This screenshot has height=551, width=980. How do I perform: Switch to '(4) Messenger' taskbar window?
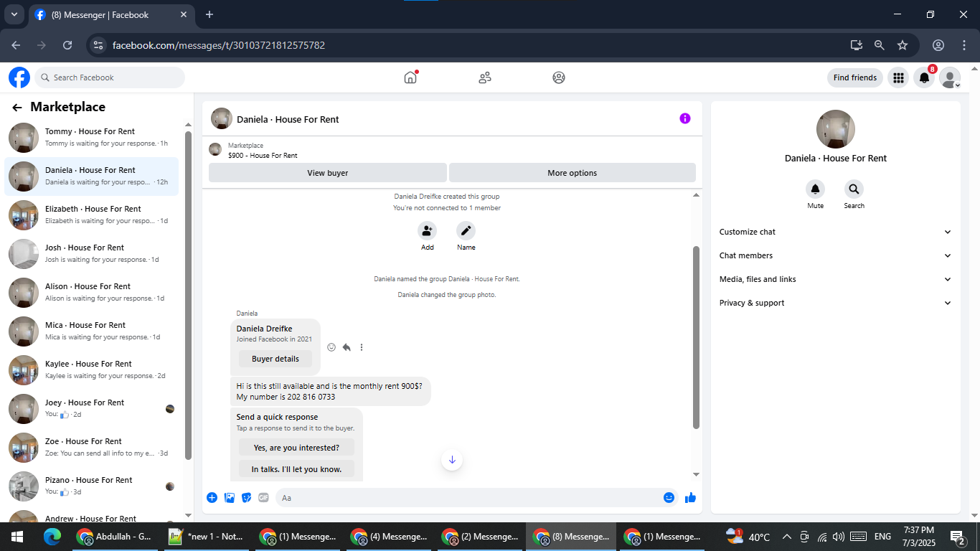(390, 537)
